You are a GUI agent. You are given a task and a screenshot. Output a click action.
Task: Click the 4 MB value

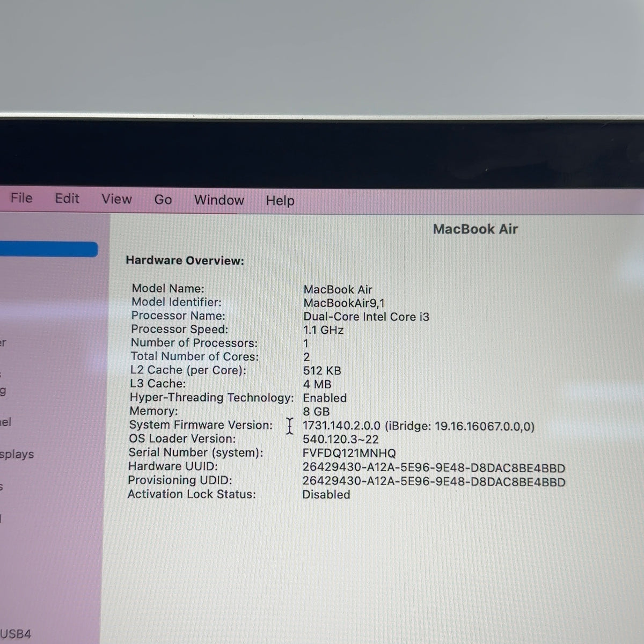[x=317, y=384]
